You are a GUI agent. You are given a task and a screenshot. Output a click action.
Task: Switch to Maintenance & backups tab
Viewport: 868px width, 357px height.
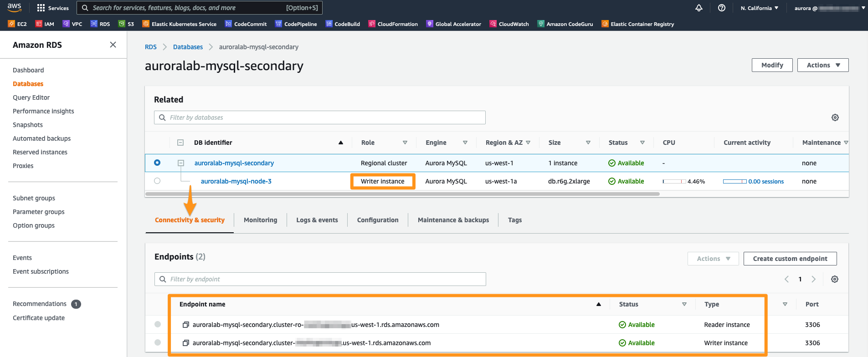pos(453,220)
